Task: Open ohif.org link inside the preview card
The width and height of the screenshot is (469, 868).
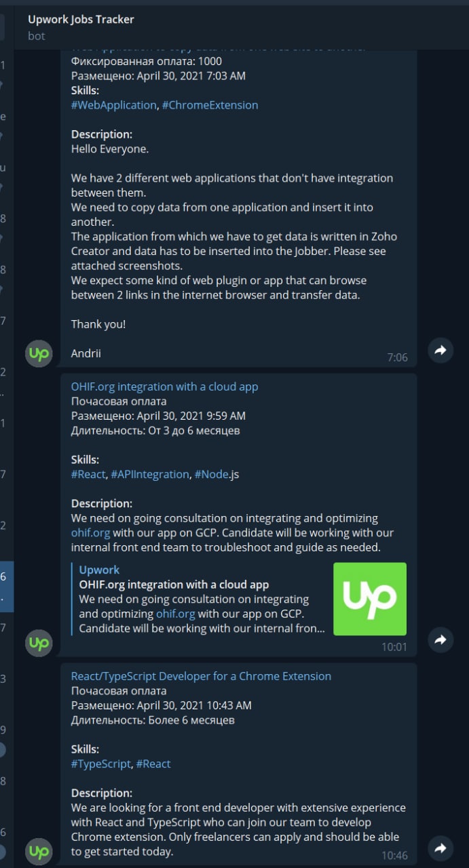Action: point(175,614)
